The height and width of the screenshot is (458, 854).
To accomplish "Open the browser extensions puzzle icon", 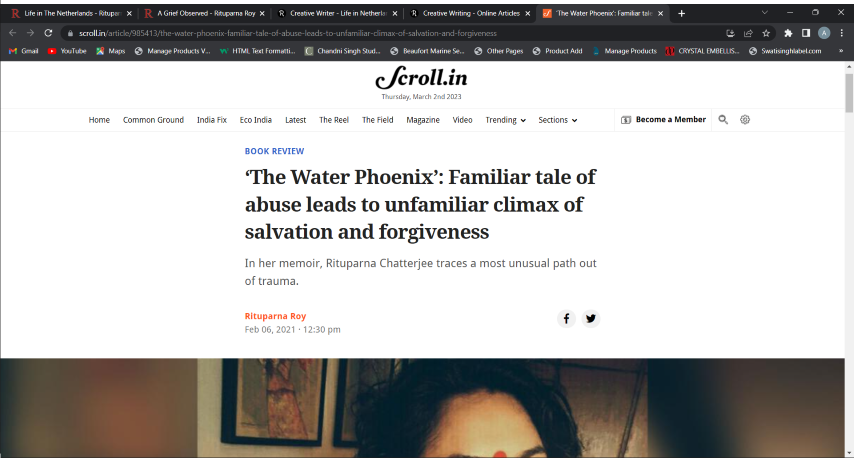I will click(x=788, y=33).
